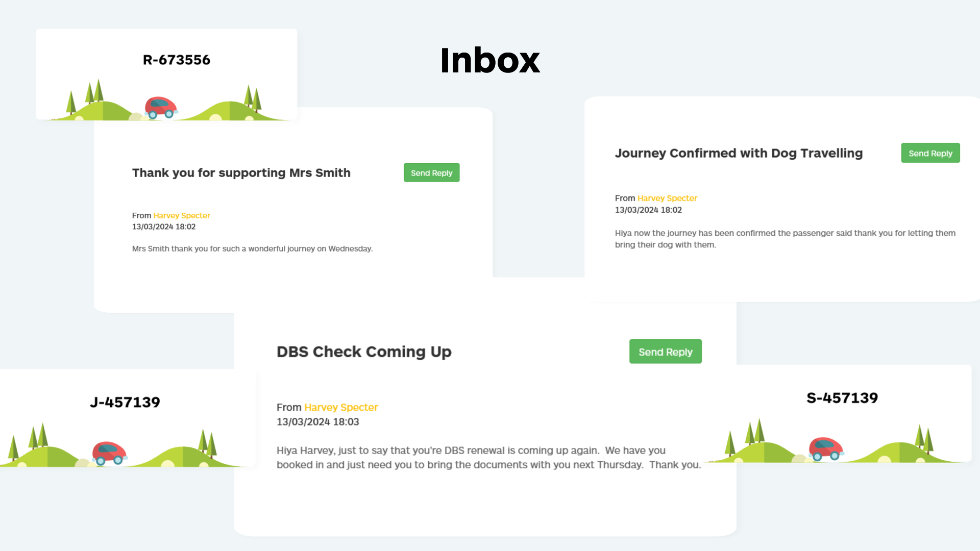This screenshot has width=980, height=551.
Task: Click Send Reply on the DBS Check message
Action: (x=665, y=351)
